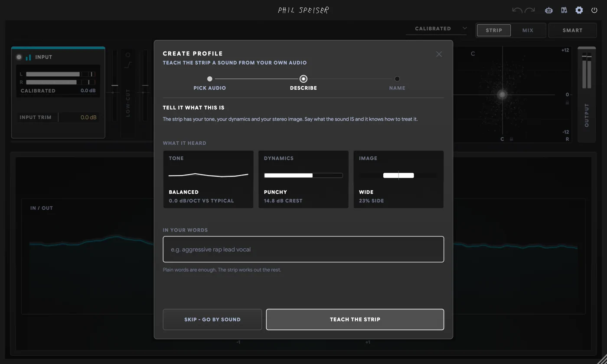The height and width of the screenshot is (364, 607).
Task: Click the teal meter bars icon beside INPUT
Action: 29,57
